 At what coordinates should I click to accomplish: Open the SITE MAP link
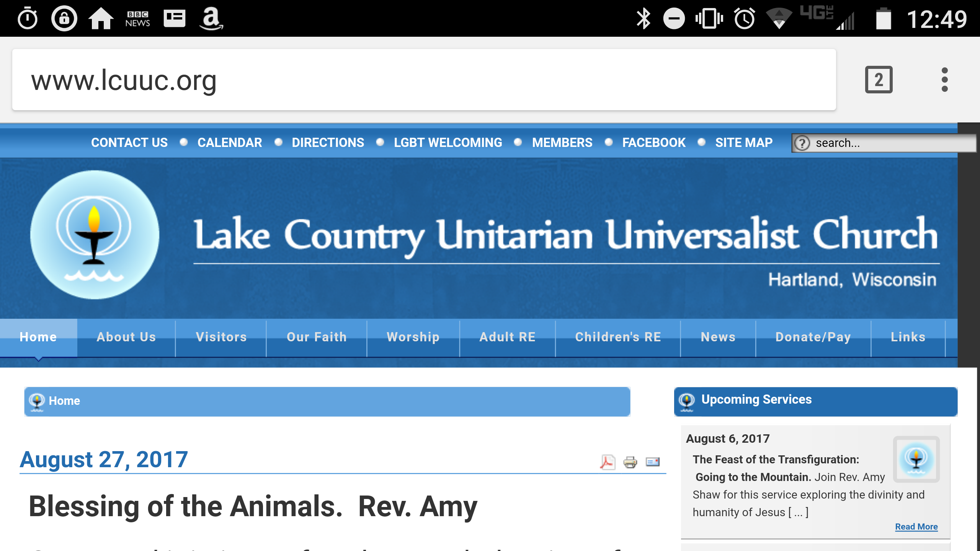tap(744, 143)
